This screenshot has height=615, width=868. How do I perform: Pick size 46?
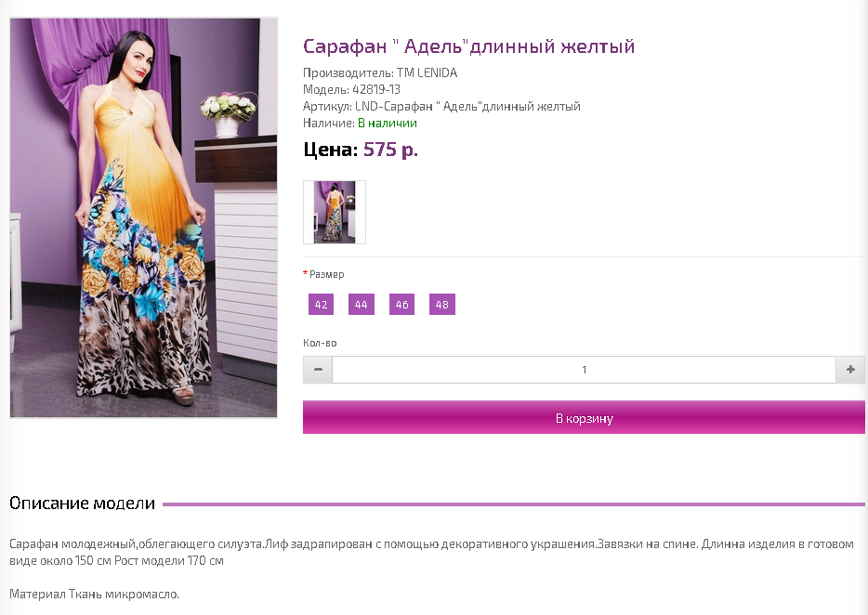click(x=401, y=305)
